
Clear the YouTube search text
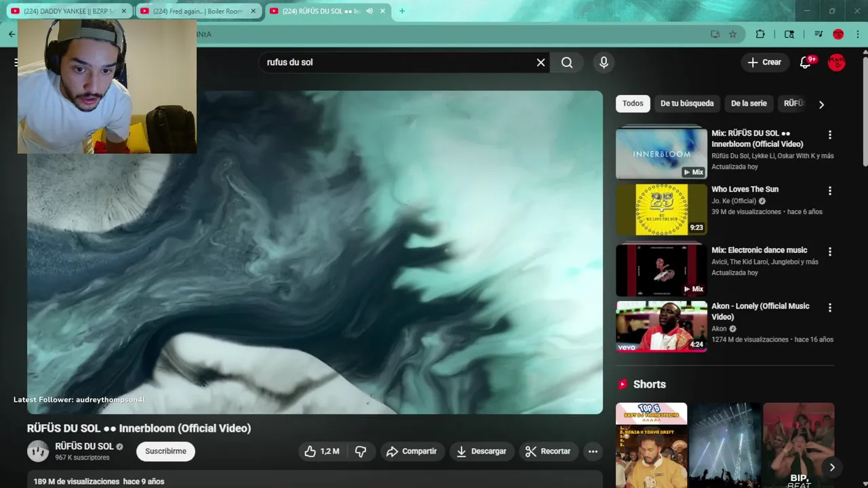coord(540,62)
